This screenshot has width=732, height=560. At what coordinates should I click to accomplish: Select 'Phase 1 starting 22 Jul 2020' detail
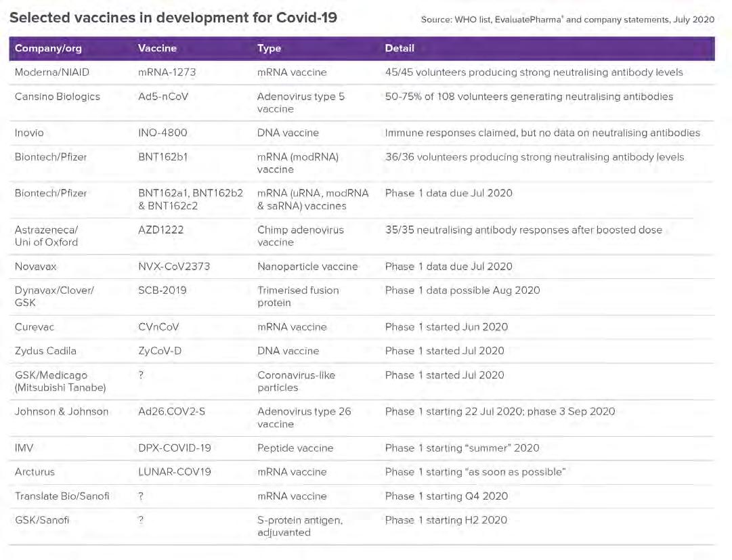(x=500, y=412)
